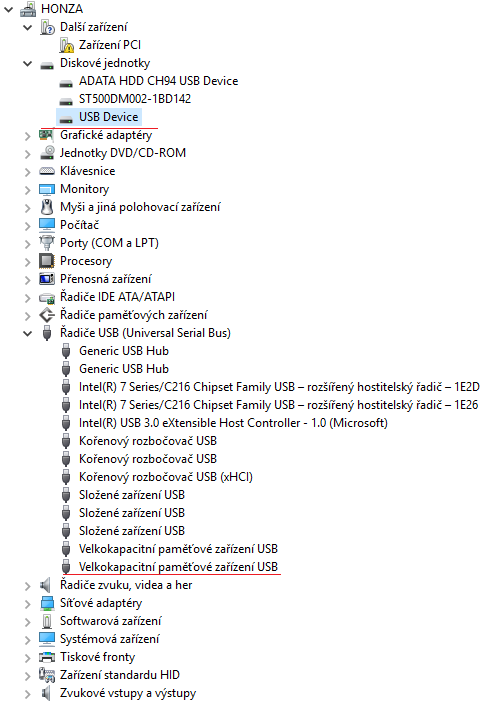This screenshot has width=498, height=706.
Task: Expand the Monitory category
Action: 27,190
